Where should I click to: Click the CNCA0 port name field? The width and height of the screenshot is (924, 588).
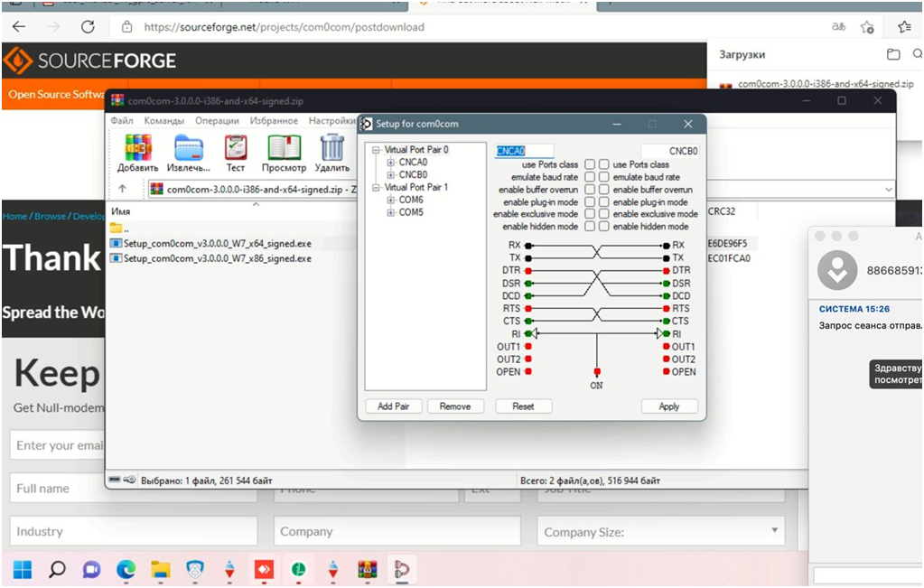pyautogui.click(x=524, y=151)
